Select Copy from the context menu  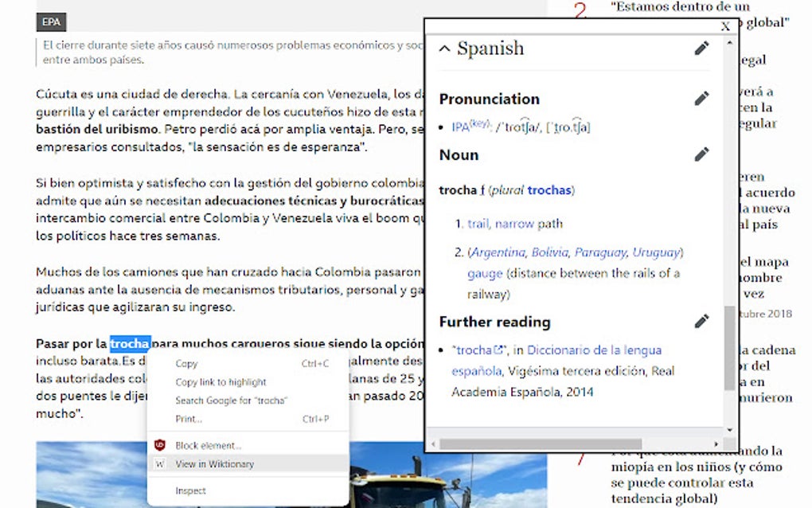[x=186, y=361]
